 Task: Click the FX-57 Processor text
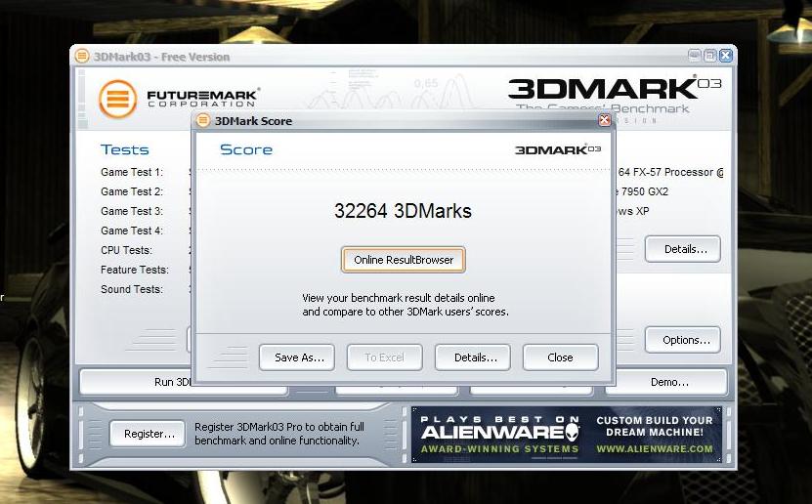(670, 172)
